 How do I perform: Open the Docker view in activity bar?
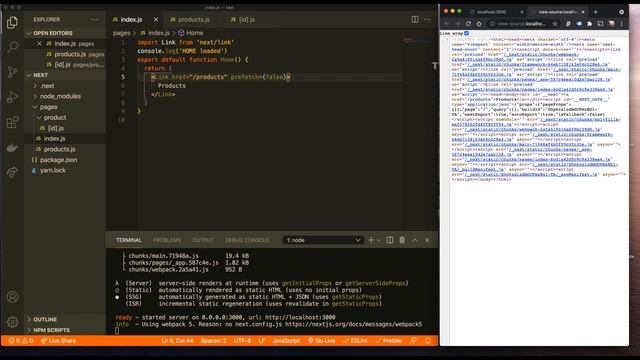coord(12,147)
